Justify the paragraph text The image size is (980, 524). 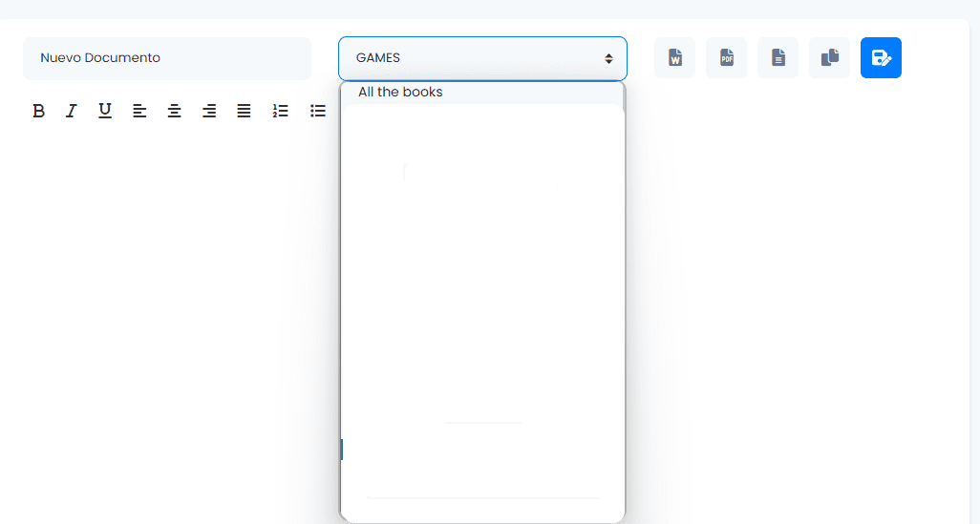tap(244, 111)
